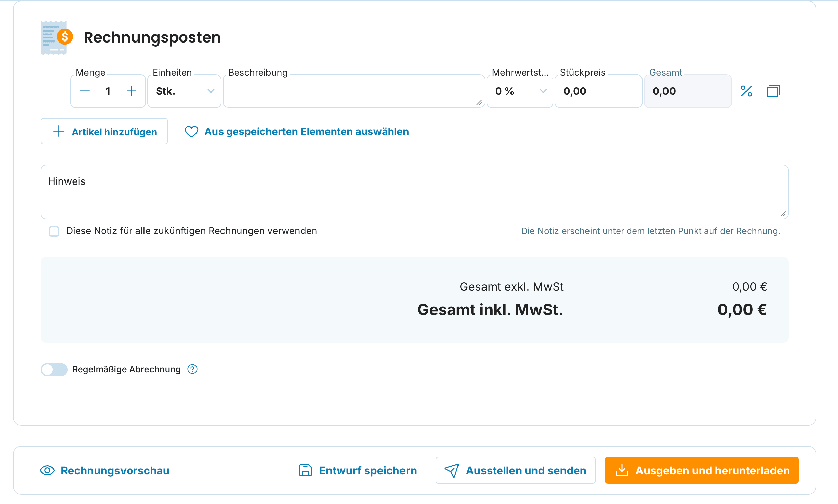Click the Gesamt inkl. MwSt. label
This screenshot has height=504, width=838.
point(490,310)
